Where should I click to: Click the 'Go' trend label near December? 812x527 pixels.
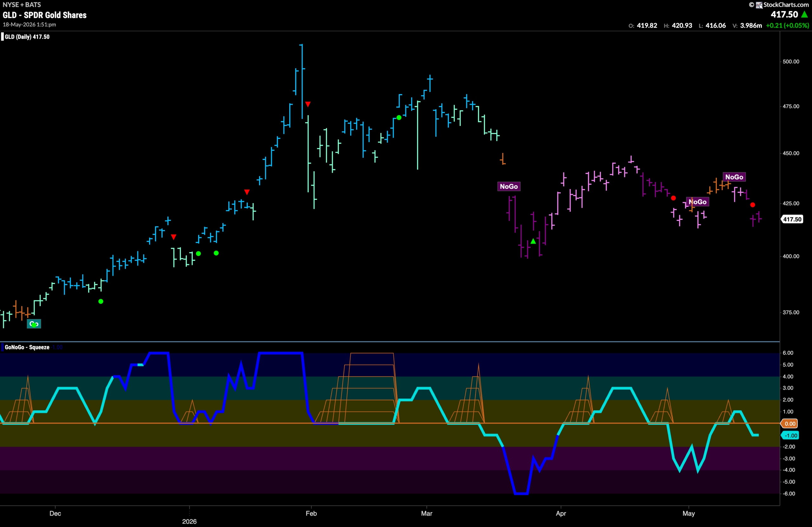pos(34,324)
